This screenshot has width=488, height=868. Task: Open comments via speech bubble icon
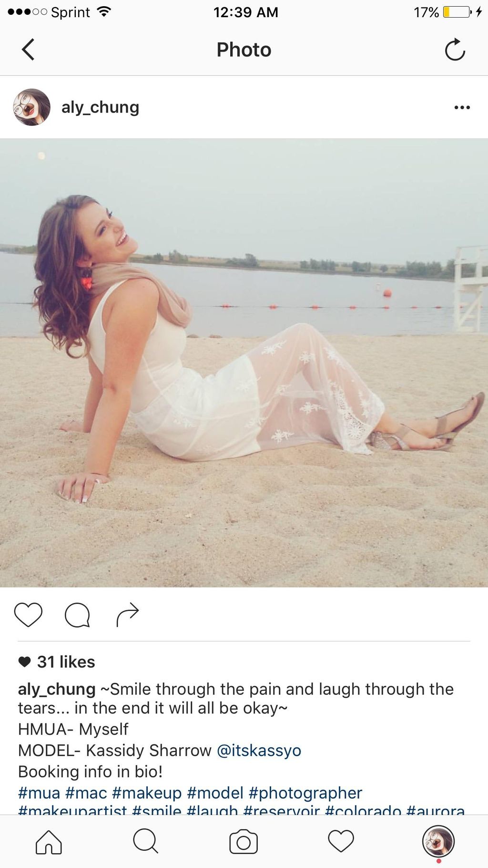77,615
